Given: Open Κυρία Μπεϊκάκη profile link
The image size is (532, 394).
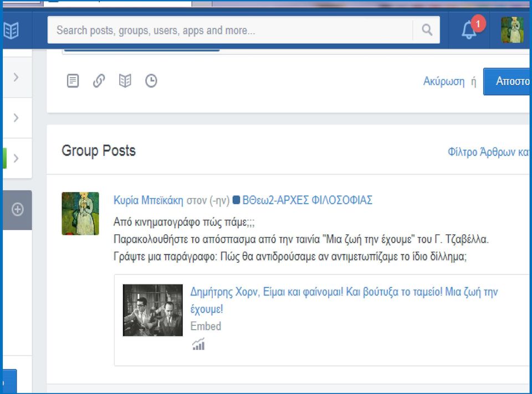Looking at the screenshot, I should pyautogui.click(x=149, y=200).
